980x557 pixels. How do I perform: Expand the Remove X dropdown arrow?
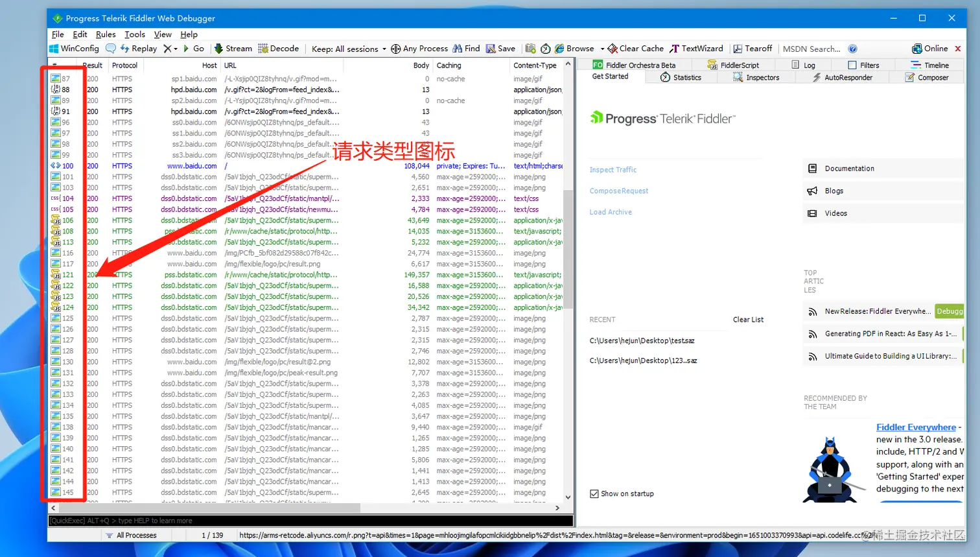pos(175,49)
